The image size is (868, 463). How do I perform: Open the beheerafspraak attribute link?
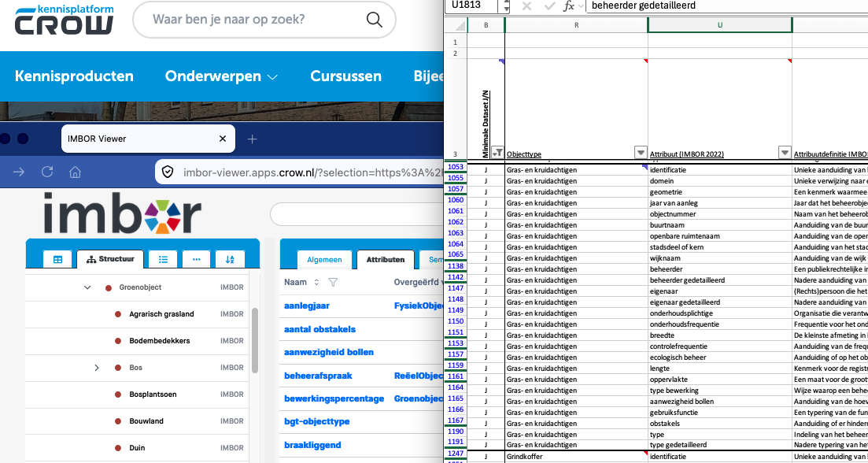pyautogui.click(x=318, y=376)
